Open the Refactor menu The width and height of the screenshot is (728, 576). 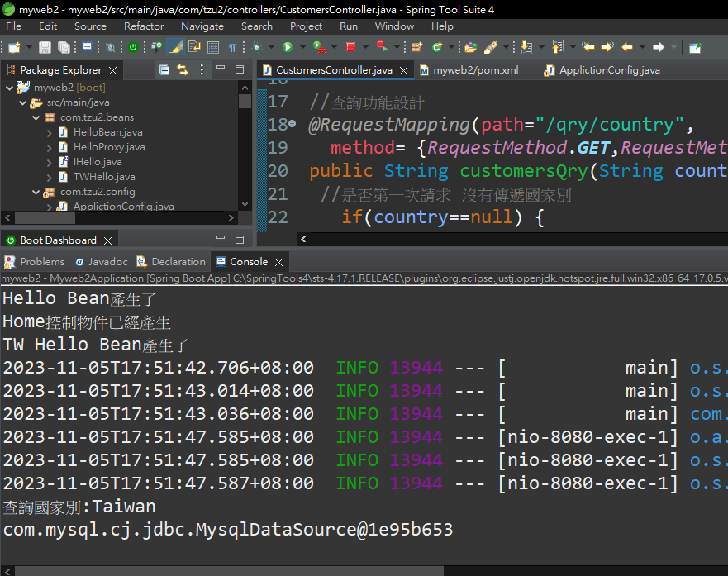143,26
